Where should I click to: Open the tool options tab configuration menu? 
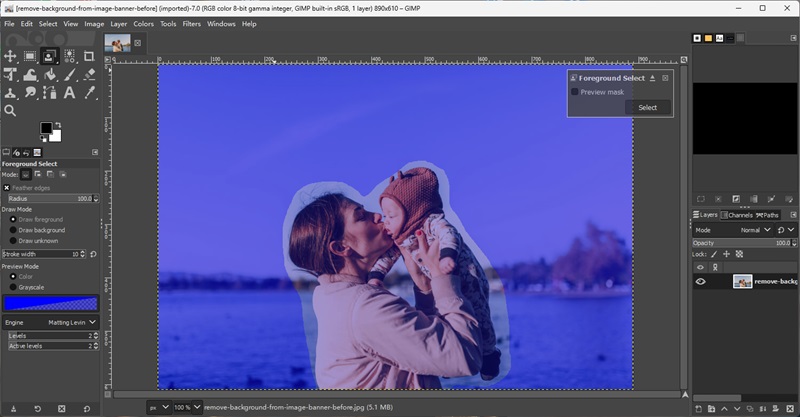[x=95, y=152]
